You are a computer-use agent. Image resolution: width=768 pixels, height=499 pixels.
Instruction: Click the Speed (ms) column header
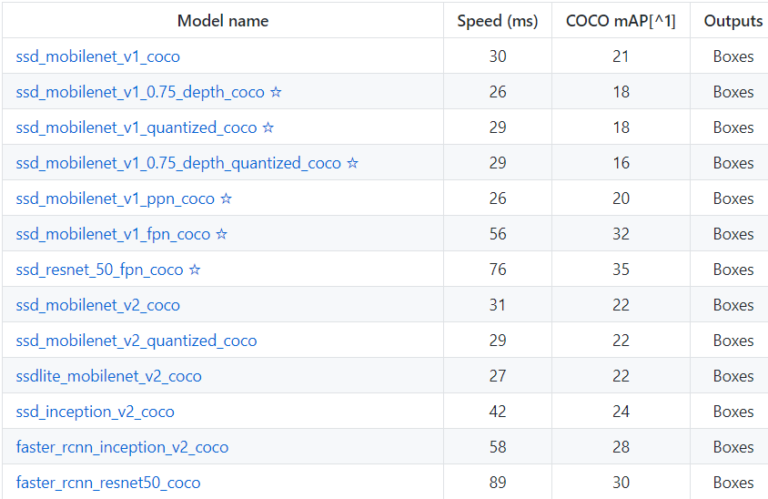pyautogui.click(x=497, y=21)
